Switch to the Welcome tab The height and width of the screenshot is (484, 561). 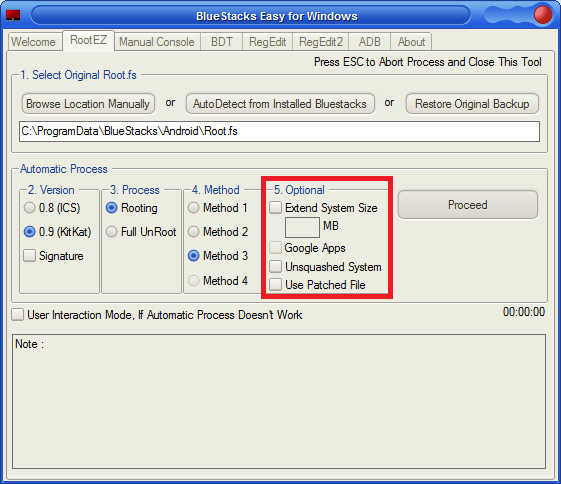pyautogui.click(x=34, y=42)
